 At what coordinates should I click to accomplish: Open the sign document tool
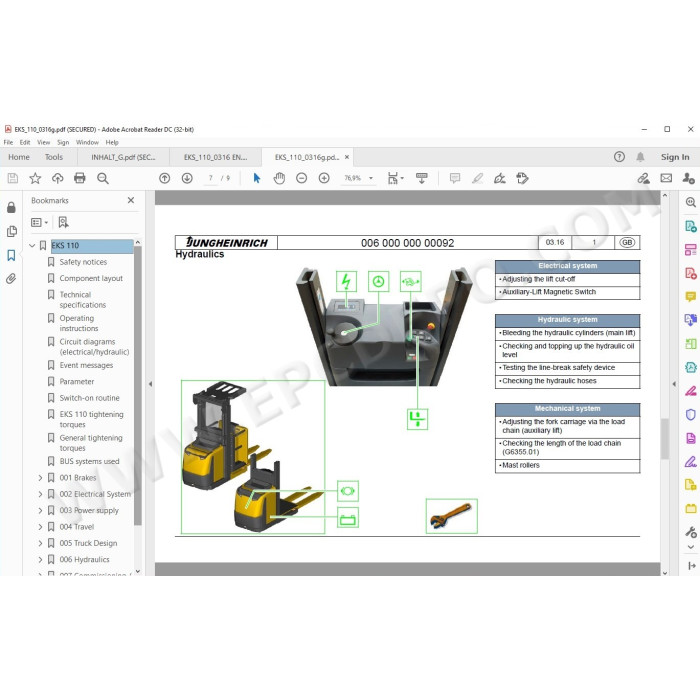tap(500, 179)
